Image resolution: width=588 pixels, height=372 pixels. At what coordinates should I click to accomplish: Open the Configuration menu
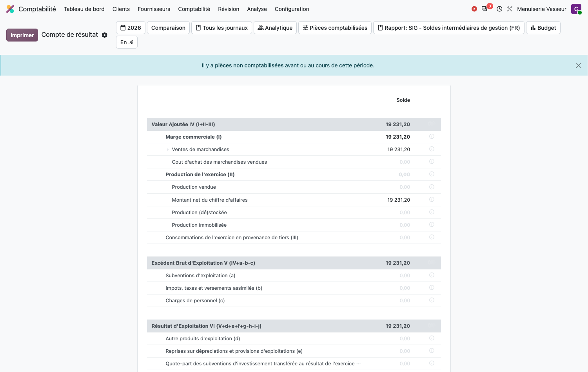[292, 9]
